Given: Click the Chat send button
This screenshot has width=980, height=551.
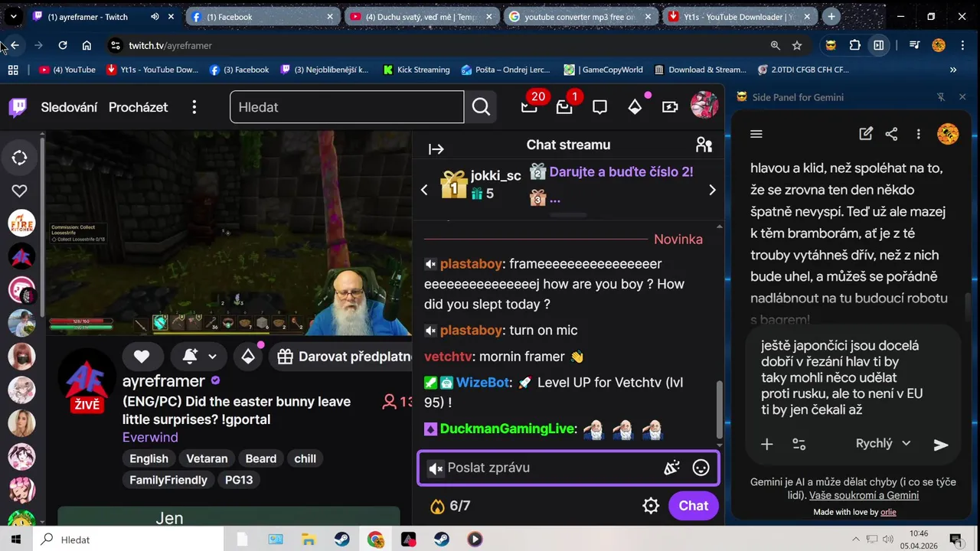Looking at the screenshot, I should point(693,506).
